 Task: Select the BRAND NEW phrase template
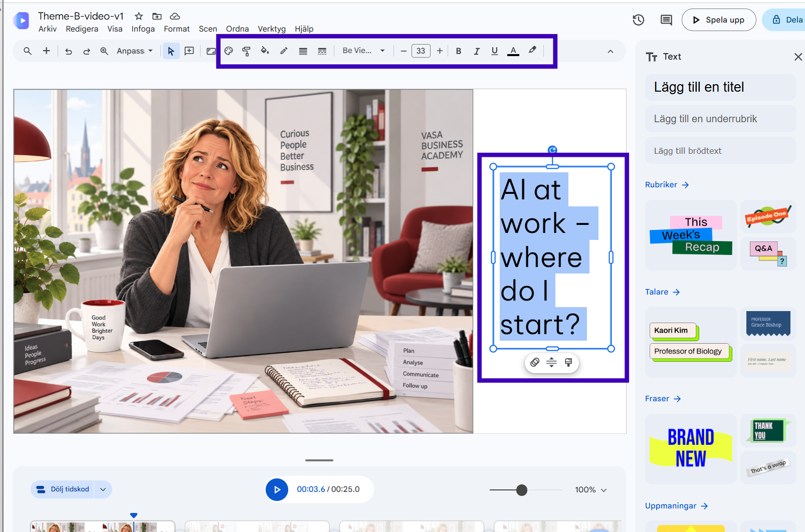[x=691, y=449]
